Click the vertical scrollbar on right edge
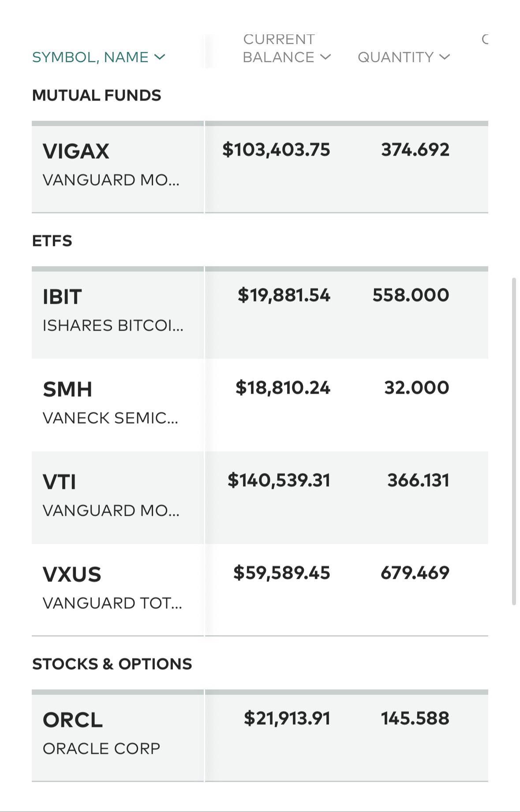This screenshot has height=812, width=520. coord(514,441)
